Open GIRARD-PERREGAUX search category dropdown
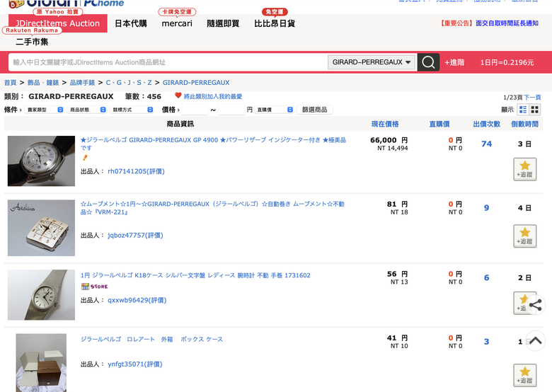Image resolution: width=552 pixels, height=392 pixels. click(372, 62)
